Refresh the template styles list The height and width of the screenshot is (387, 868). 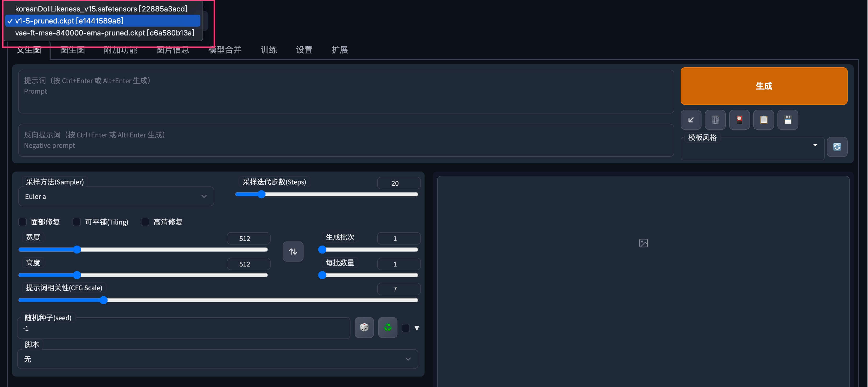coord(837,147)
